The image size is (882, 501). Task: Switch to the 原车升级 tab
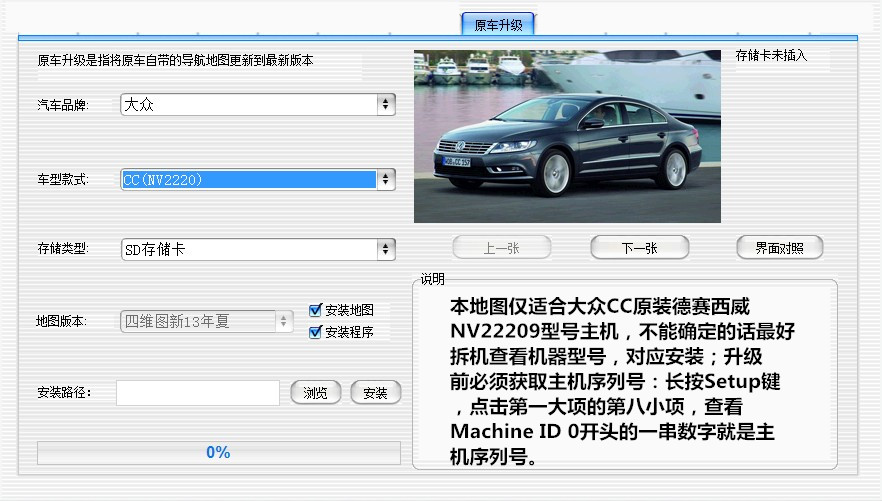click(x=498, y=25)
